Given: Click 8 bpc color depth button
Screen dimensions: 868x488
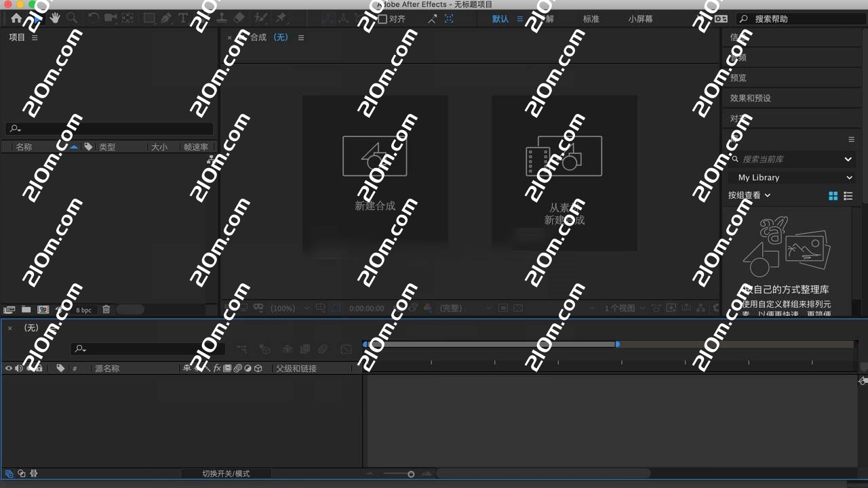Looking at the screenshot, I should click(83, 310).
